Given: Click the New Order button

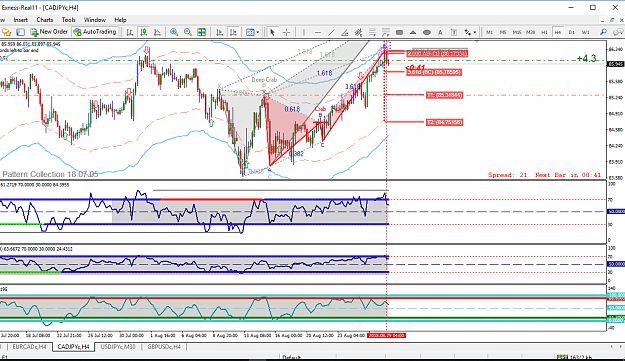Looking at the screenshot, I should click(x=49, y=32).
